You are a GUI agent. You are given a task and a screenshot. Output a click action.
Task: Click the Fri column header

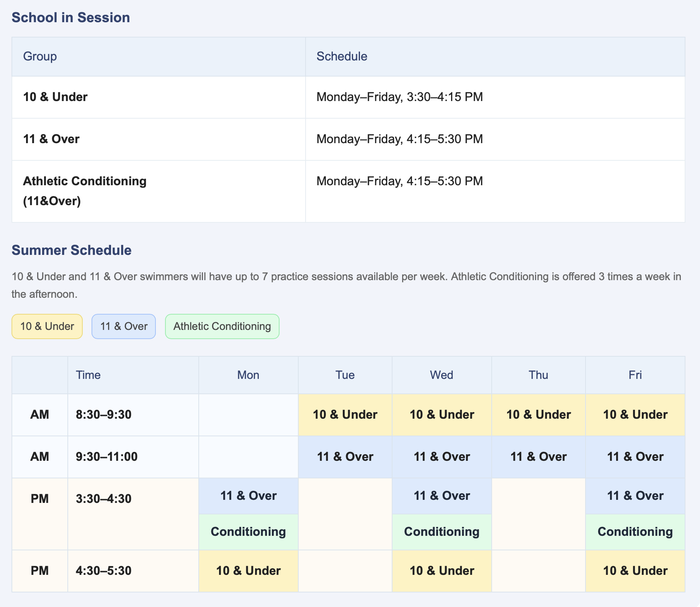pyautogui.click(x=635, y=375)
